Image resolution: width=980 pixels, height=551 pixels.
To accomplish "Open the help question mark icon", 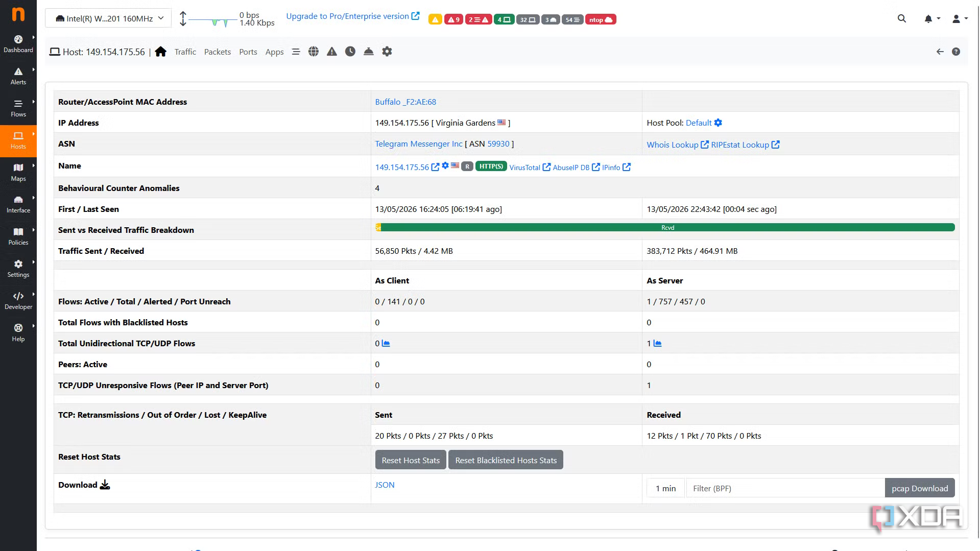I will [x=956, y=52].
